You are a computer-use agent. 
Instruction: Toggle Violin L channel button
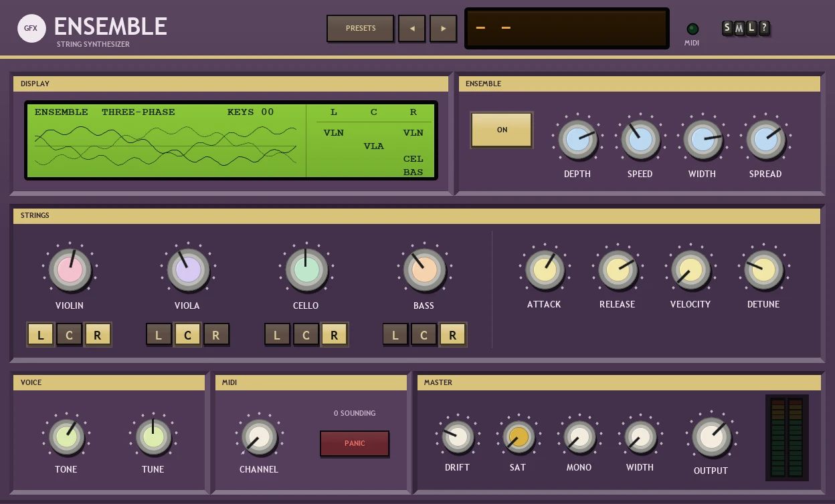[x=41, y=335]
